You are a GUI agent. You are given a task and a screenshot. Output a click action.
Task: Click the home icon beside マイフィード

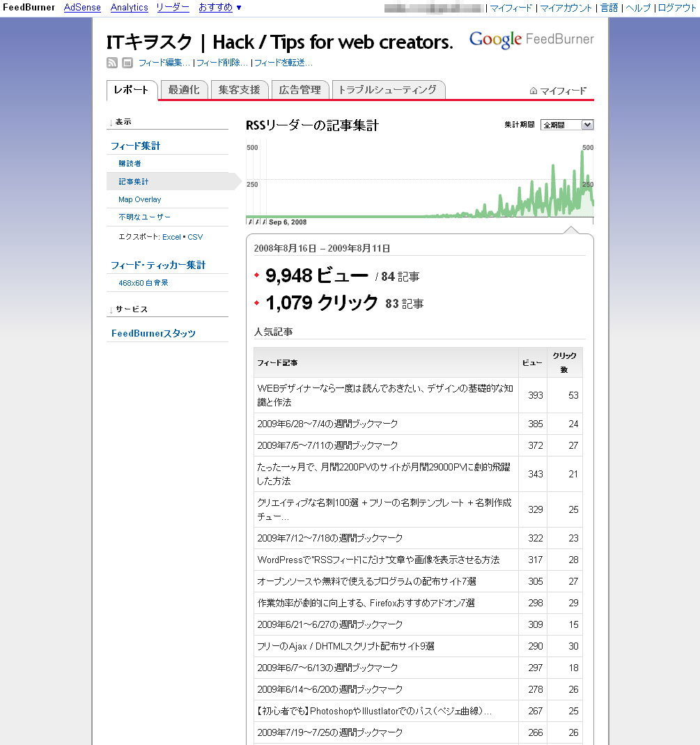534,91
